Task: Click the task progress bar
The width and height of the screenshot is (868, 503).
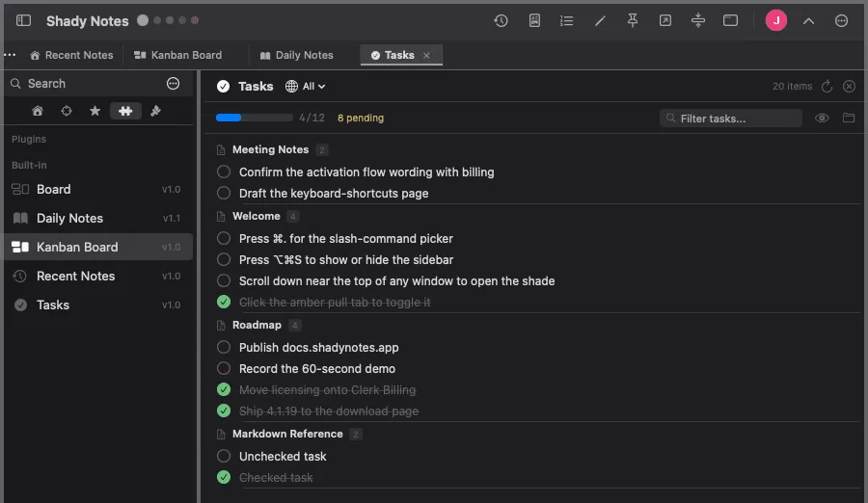Action: 254,118
